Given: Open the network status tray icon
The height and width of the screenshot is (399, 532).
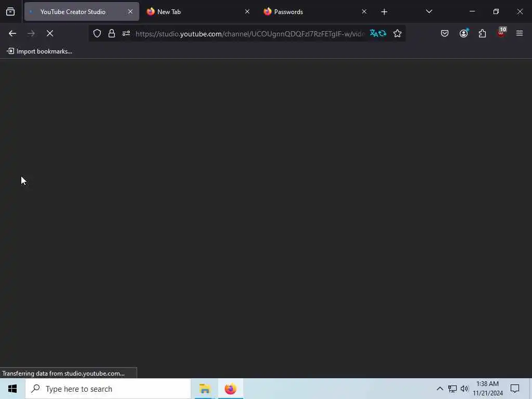Looking at the screenshot, I should click(453, 389).
